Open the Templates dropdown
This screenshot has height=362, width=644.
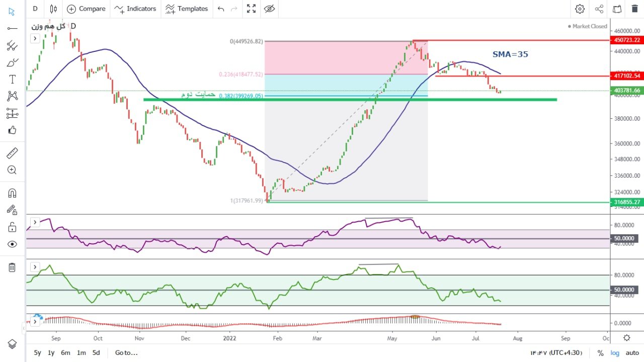click(186, 9)
